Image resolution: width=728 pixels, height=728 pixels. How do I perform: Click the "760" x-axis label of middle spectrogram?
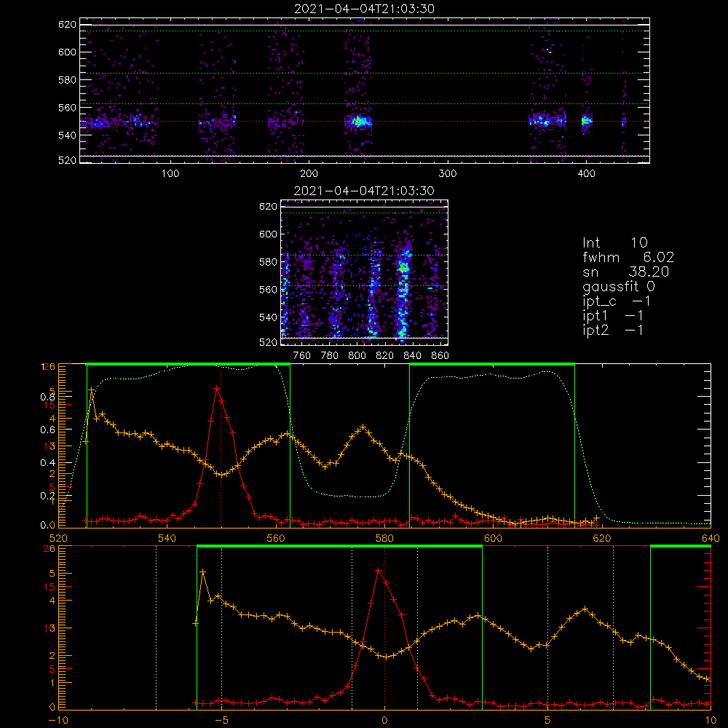click(302, 356)
